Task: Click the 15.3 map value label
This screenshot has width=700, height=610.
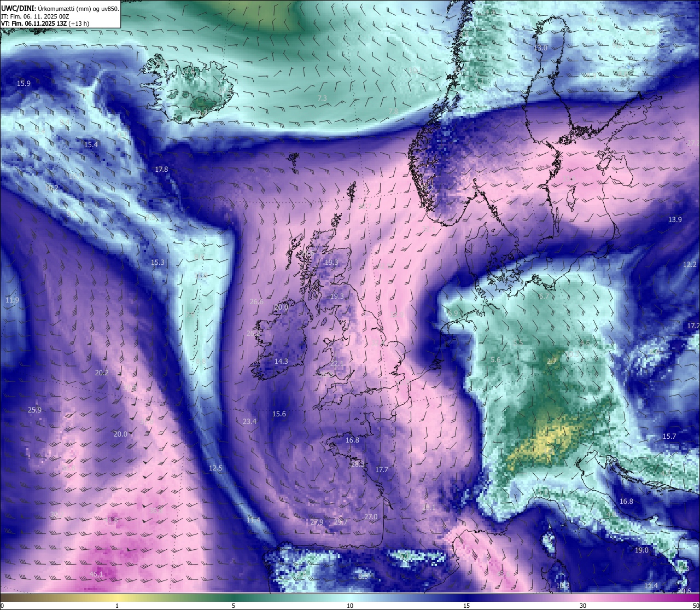Action: [x=157, y=263]
